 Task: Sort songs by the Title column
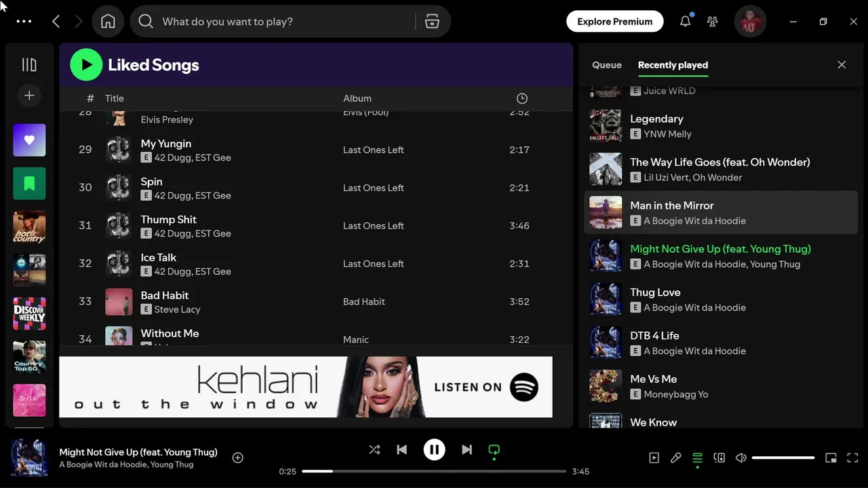coord(114,98)
